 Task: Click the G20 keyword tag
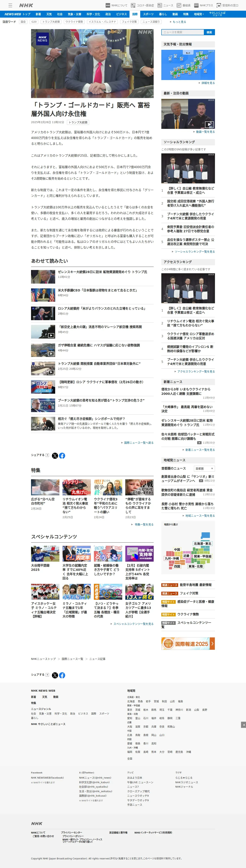[34, 22]
